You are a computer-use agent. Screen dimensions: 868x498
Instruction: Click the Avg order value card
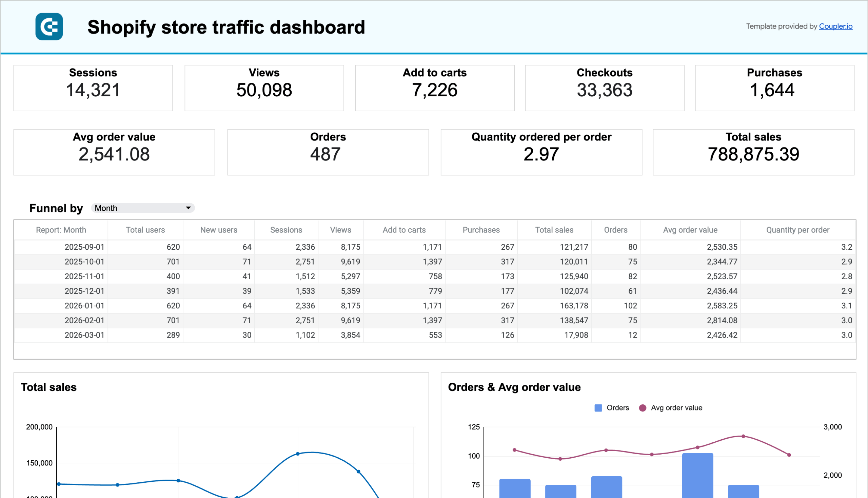coord(114,152)
